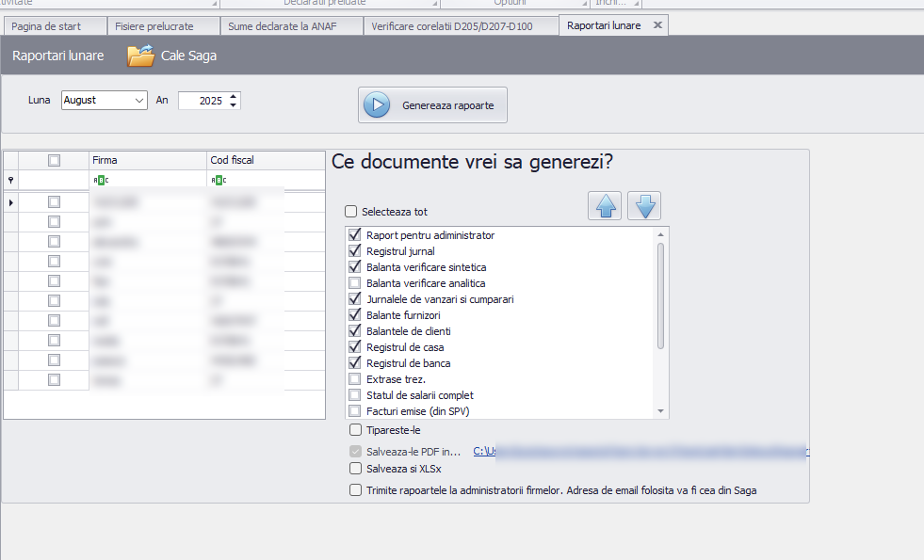Open the Verificare corelatii D205/D207-D100 tab

(451, 26)
